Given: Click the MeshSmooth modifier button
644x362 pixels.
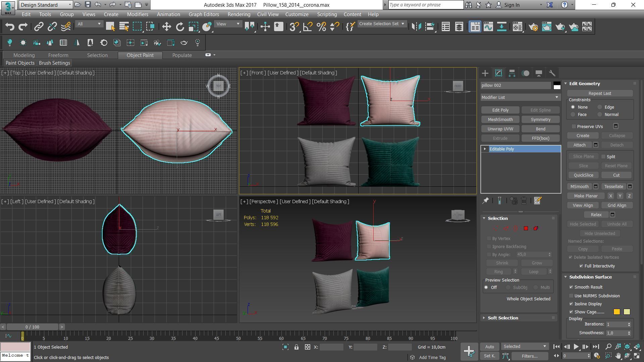Looking at the screenshot, I should pos(500,120).
